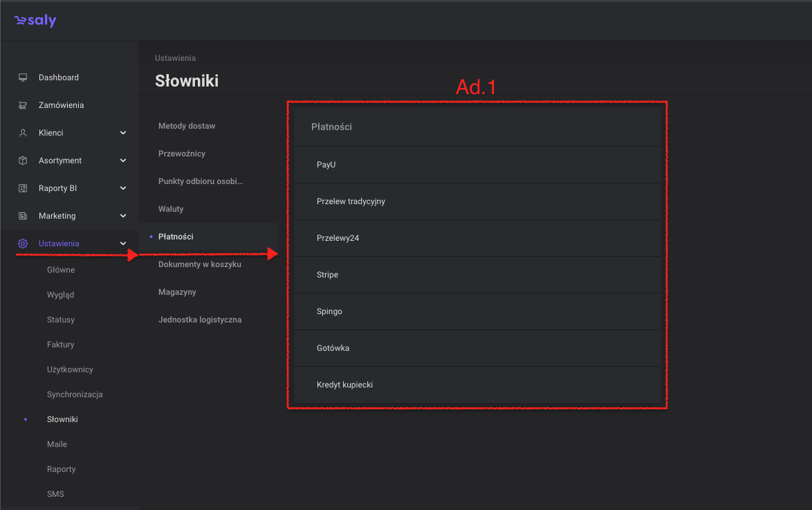
Task: Click the Saly logo
Action: (35, 21)
